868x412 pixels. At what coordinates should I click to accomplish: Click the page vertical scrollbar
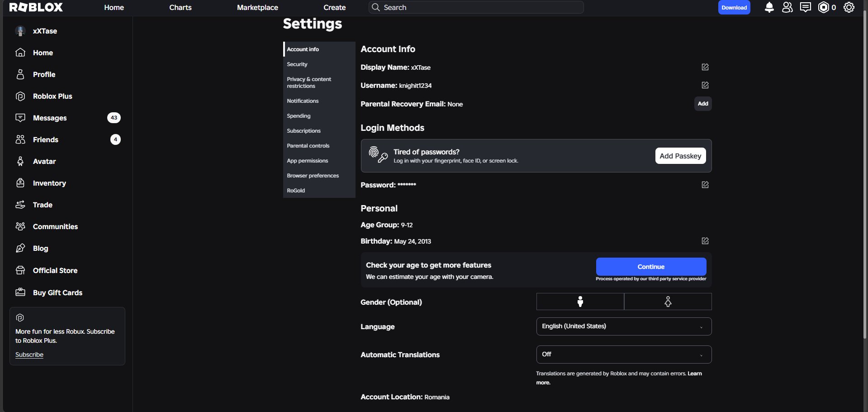[x=865, y=174]
